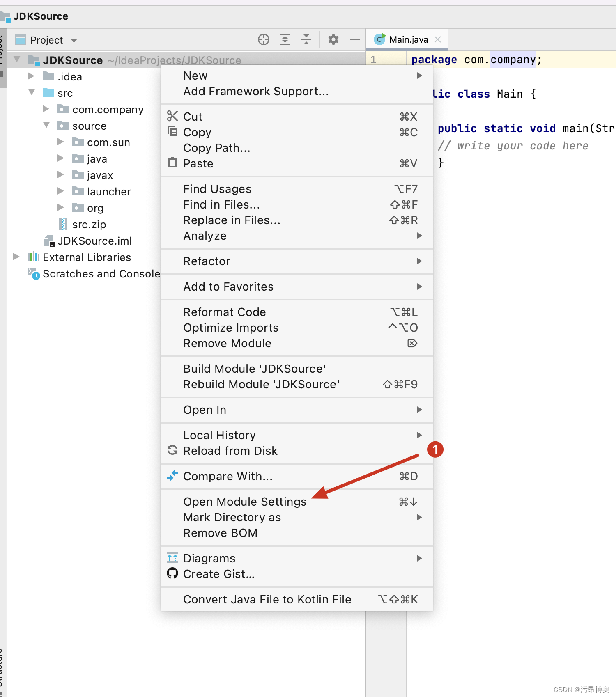Click the Compare With arrows icon
The width and height of the screenshot is (616, 697).
point(172,475)
